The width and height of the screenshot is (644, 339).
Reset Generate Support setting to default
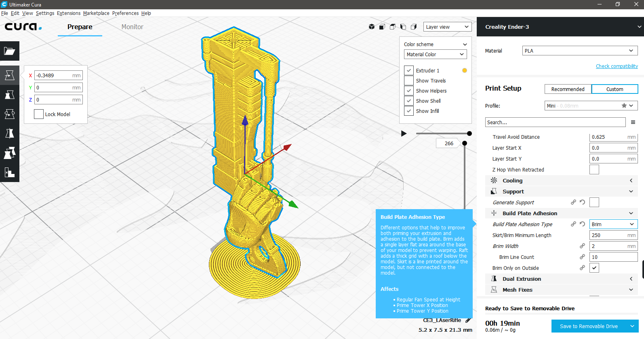pyautogui.click(x=582, y=202)
